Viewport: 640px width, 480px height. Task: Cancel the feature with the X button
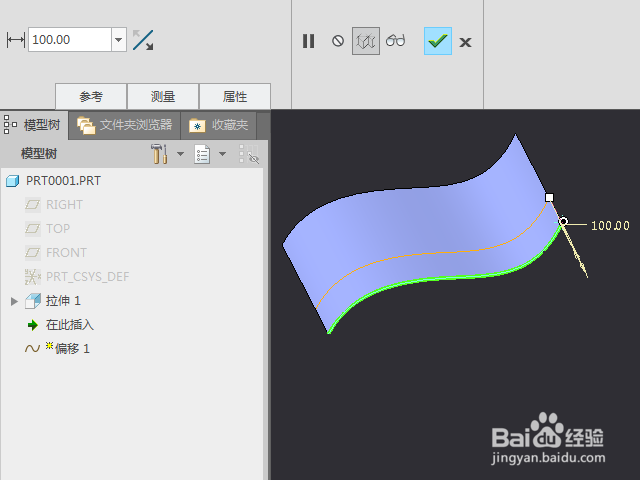(x=465, y=42)
